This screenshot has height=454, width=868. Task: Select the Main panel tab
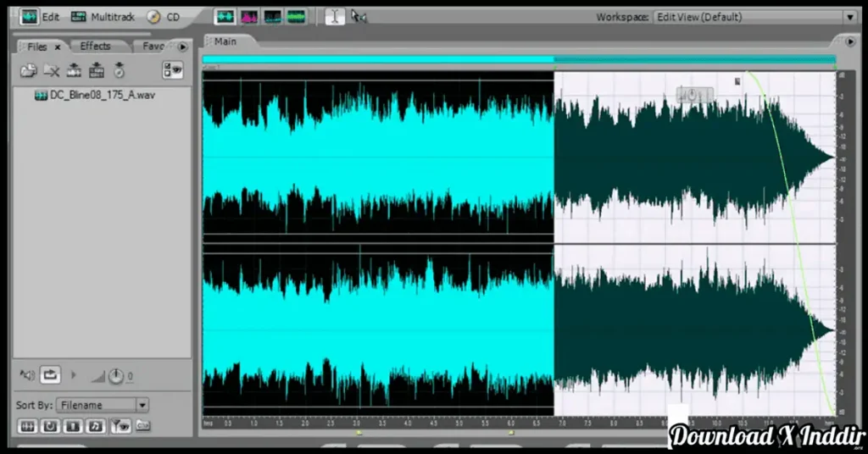(x=225, y=42)
